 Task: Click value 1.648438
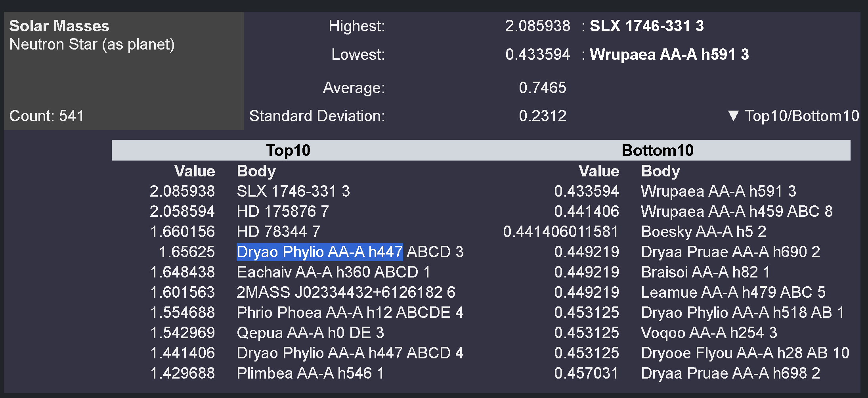pyautogui.click(x=182, y=272)
